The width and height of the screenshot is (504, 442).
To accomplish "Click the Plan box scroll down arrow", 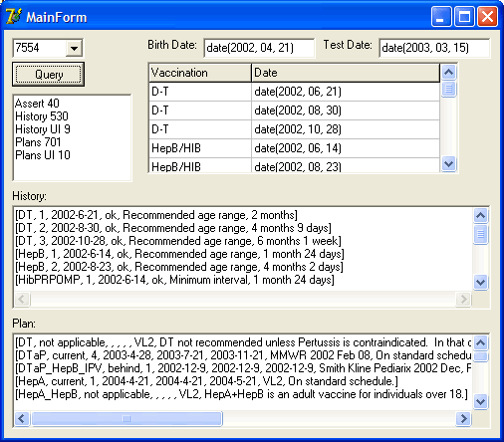I will [481, 402].
